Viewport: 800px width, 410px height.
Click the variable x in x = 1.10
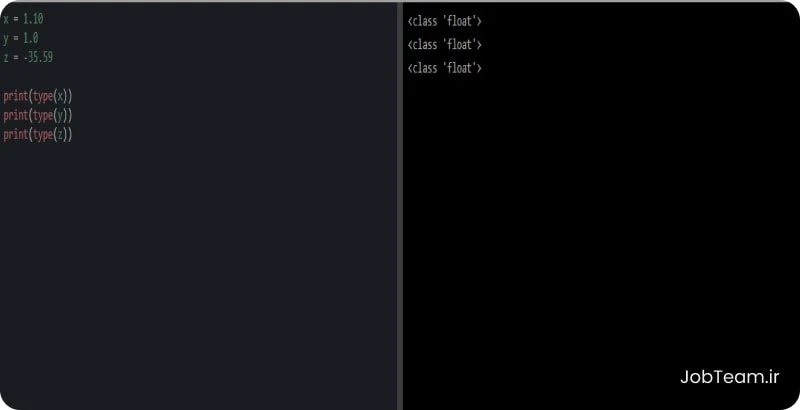[x=6, y=19]
